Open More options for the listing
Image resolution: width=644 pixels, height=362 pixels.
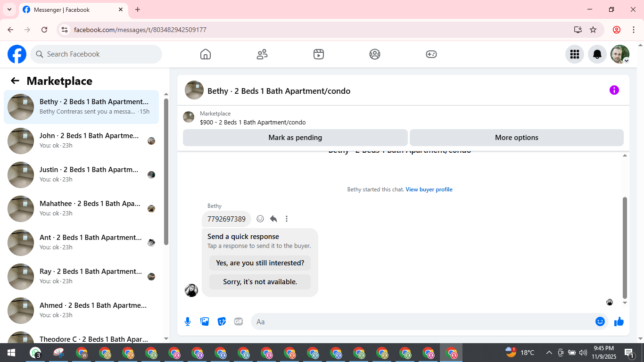click(x=517, y=138)
